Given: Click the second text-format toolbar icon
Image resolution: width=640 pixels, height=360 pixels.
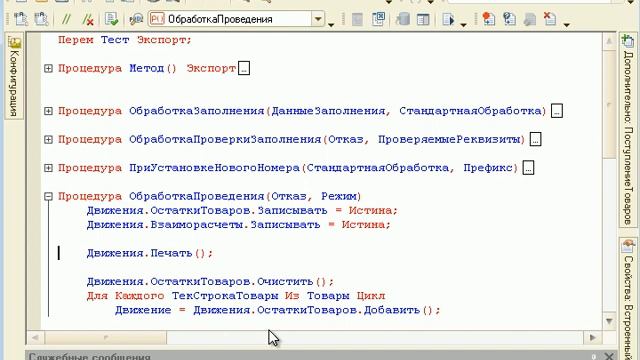Looking at the screenshot, I should [41, 19].
